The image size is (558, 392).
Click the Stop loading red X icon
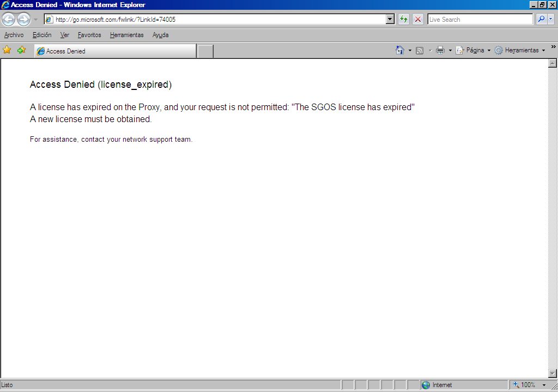(418, 20)
